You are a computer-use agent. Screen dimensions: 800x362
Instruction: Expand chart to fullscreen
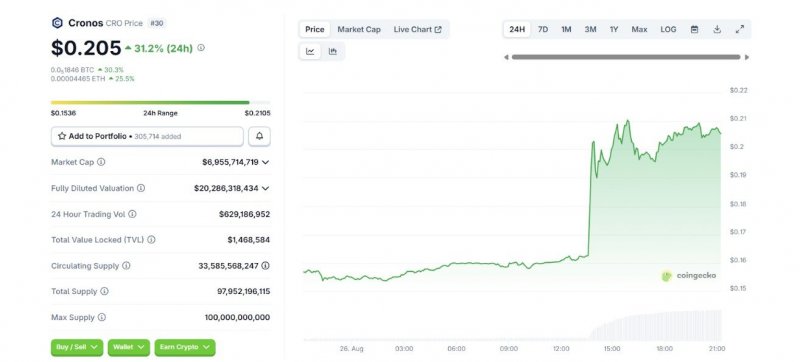pyautogui.click(x=740, y=30)
